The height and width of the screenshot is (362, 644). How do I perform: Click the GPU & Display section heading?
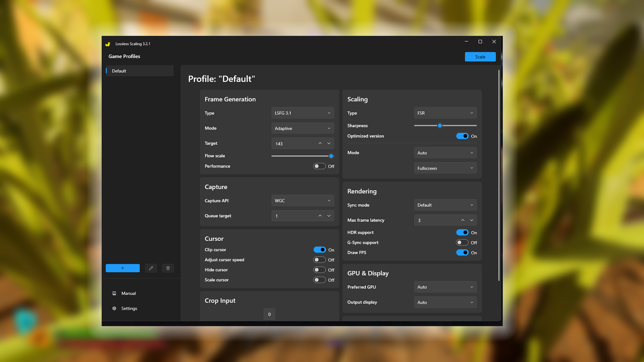(x=368, y=273)
